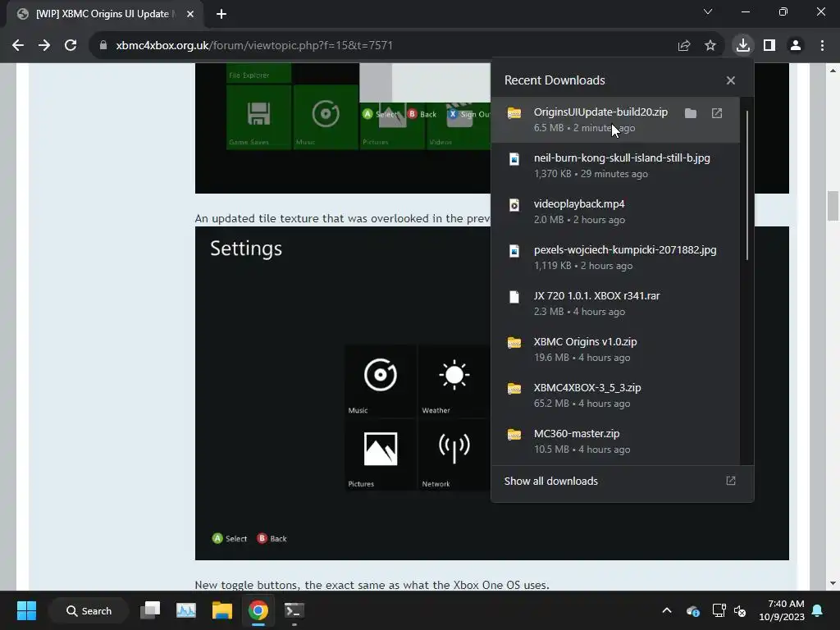
Task: Open the browser side panel
Action: (x=769, y=46)
